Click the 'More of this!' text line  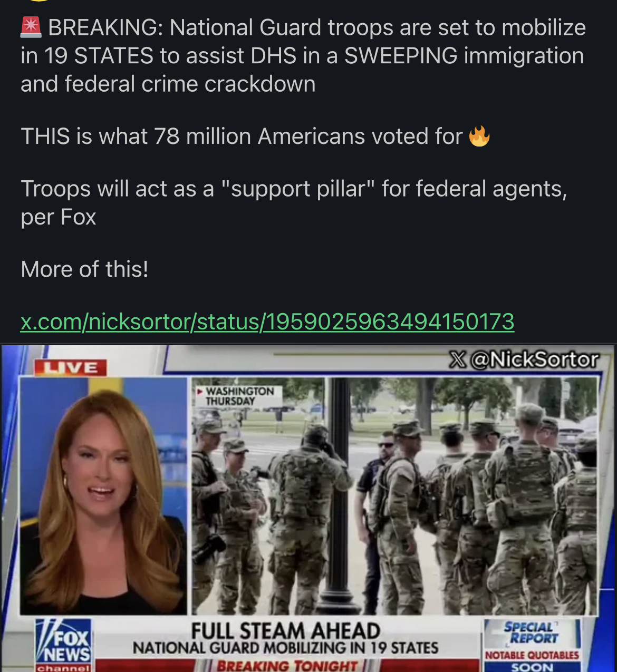84,269
